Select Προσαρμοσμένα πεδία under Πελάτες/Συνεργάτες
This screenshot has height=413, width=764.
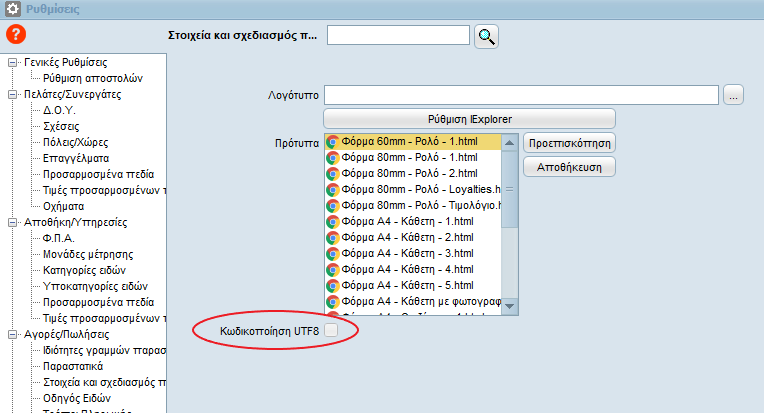point(98,174)
